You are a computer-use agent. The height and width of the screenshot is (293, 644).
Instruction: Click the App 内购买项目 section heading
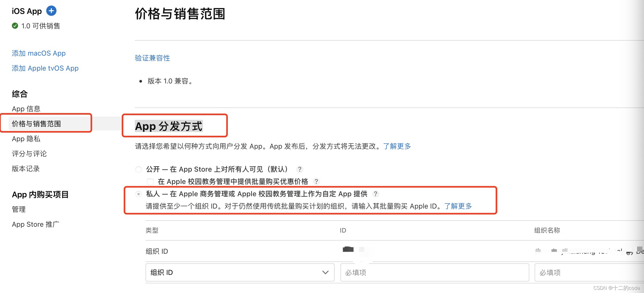click(x=40, y=194)
